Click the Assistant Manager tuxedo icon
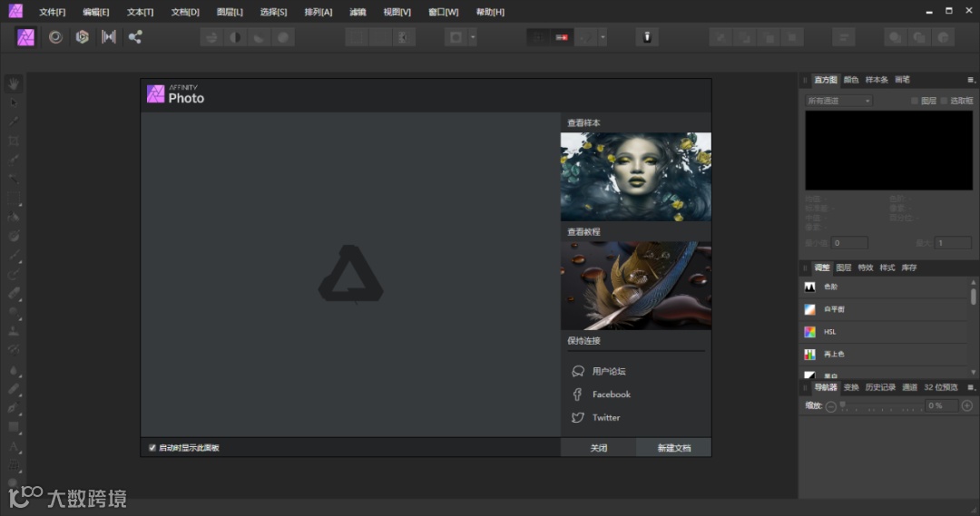Screen dimensions: 980x516 (x=647, y=37)
